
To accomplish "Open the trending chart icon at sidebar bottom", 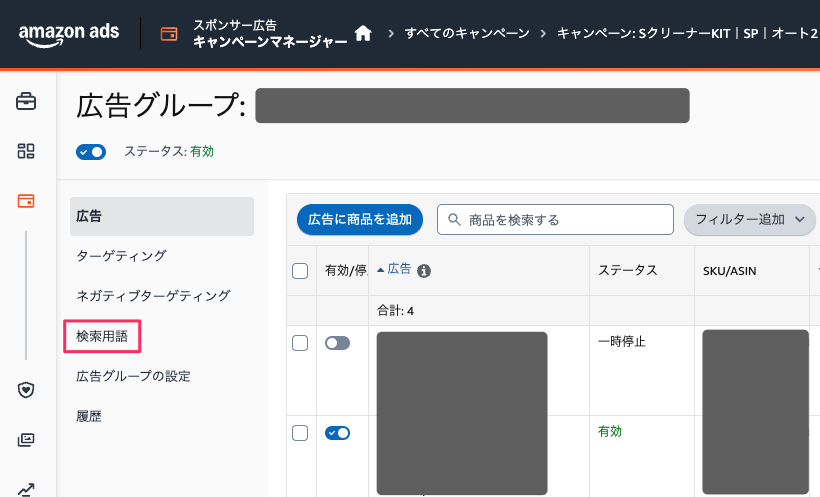I will 26,489.
